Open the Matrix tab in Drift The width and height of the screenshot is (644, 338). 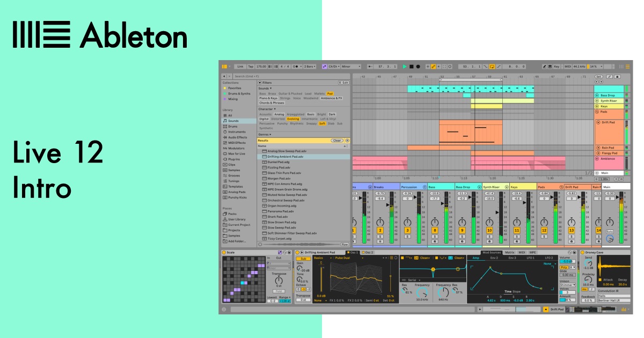[510, 253]
